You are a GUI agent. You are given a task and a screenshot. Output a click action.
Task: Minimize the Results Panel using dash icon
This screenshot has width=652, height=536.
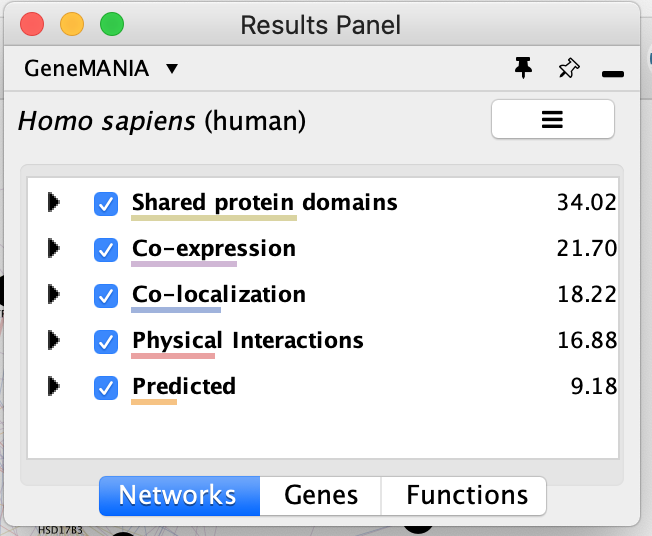(x=613, y=73)
